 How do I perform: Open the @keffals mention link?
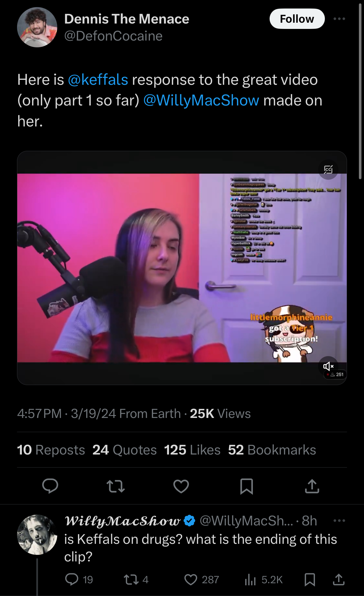(x=98, y=79)
